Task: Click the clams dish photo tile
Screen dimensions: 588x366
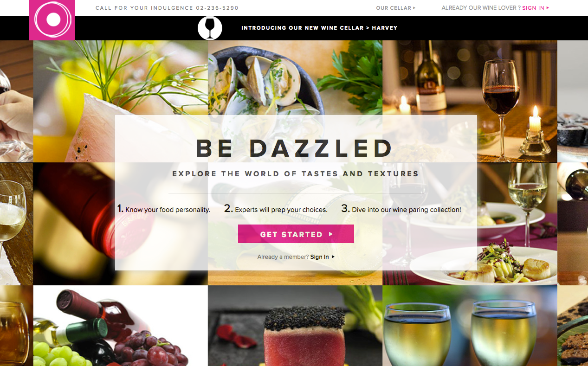Action: coord(295,77)
